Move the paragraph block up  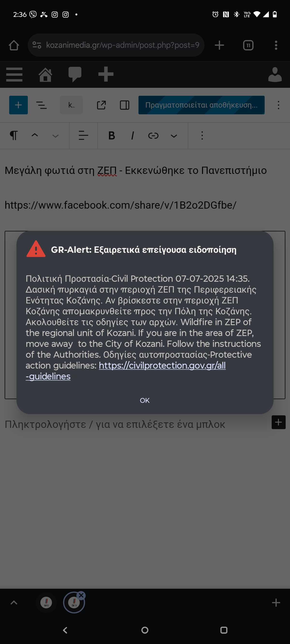[35, 135]
